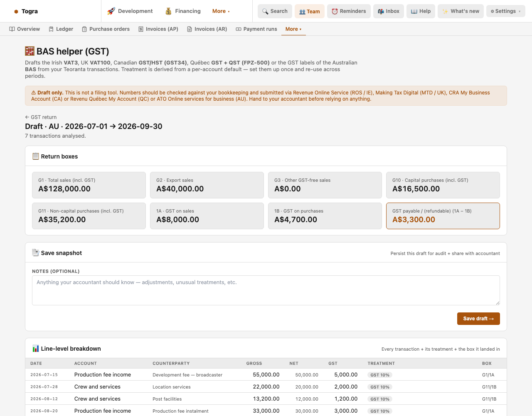Open Development via its rocket icon

[111, 11]
